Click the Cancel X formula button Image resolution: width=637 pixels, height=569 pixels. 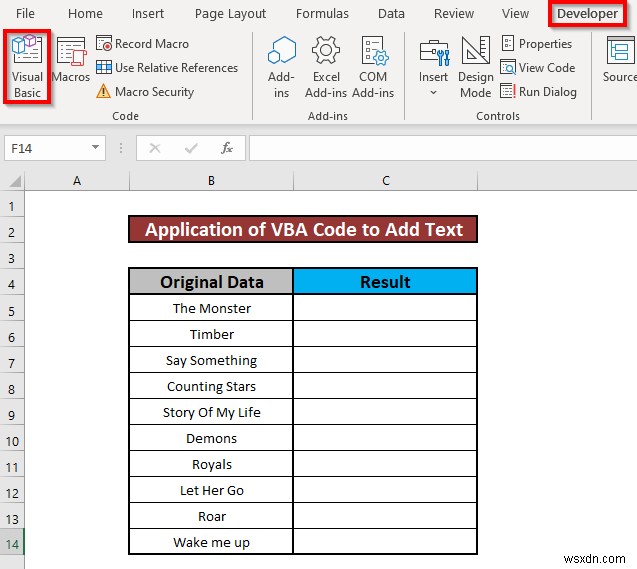pos(155,148)
